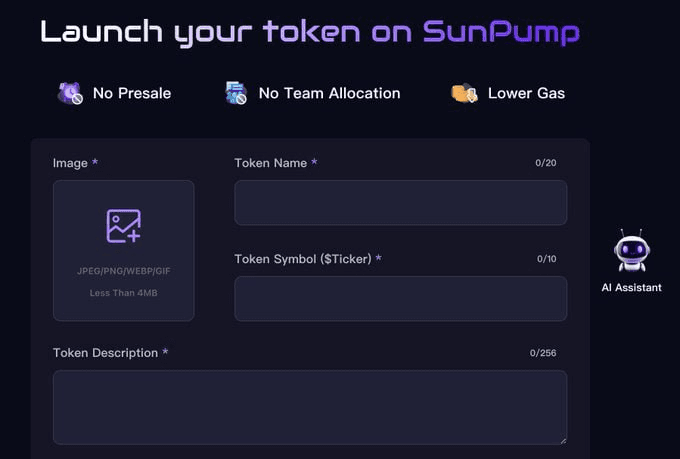Open the AI Assistant robot icon

click(x=632, y=251)
